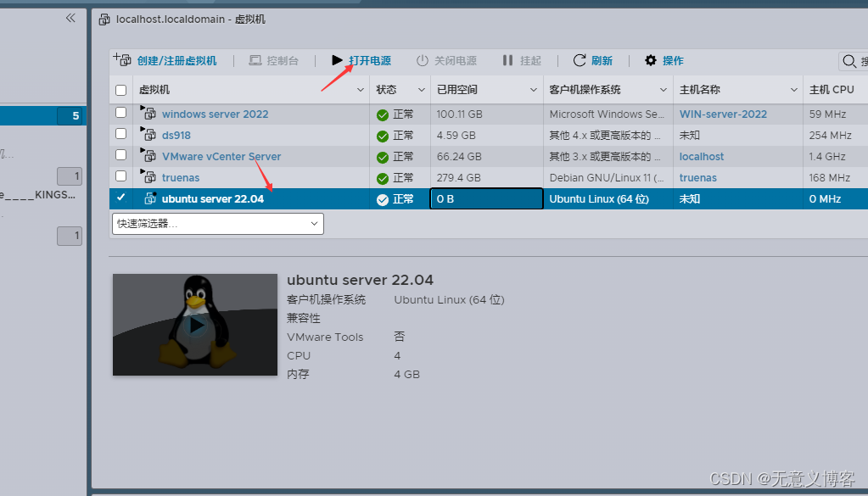Click the VM icon in the page title

click(104, 20)
